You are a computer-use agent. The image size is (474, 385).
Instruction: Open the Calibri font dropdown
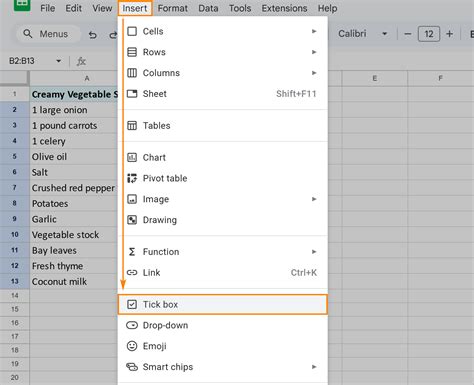pyautogui.click(x=362, y=34)
